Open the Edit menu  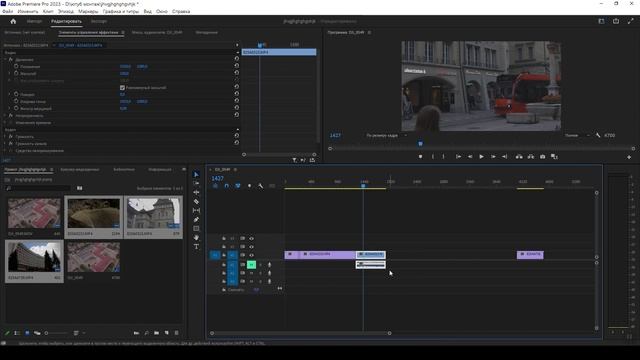[28, 11]
